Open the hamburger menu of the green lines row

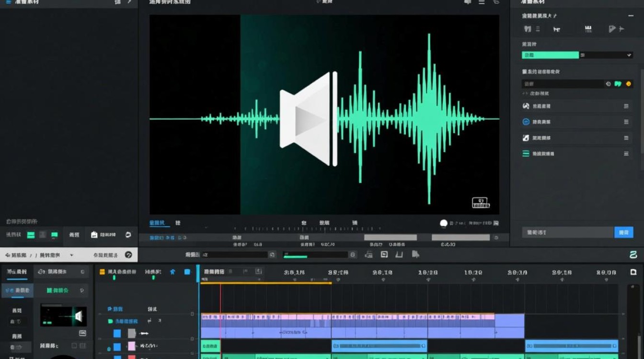click(x=626, y=154)
